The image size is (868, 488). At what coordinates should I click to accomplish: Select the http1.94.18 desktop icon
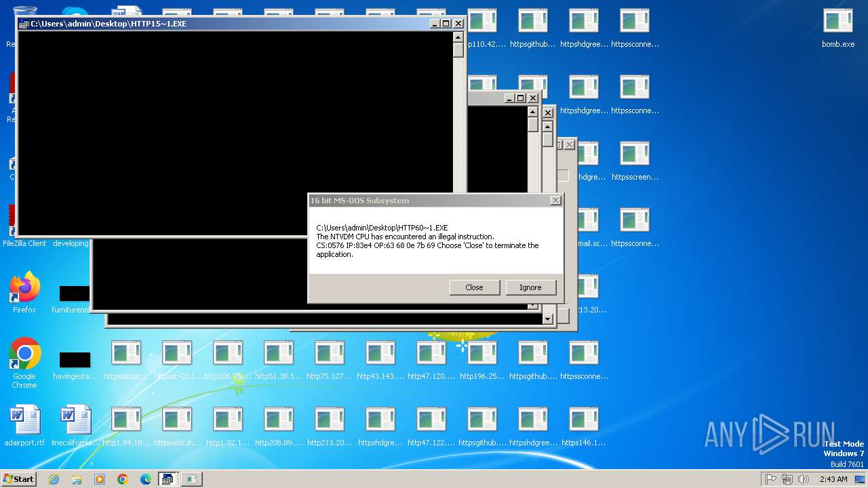(126, 427)
